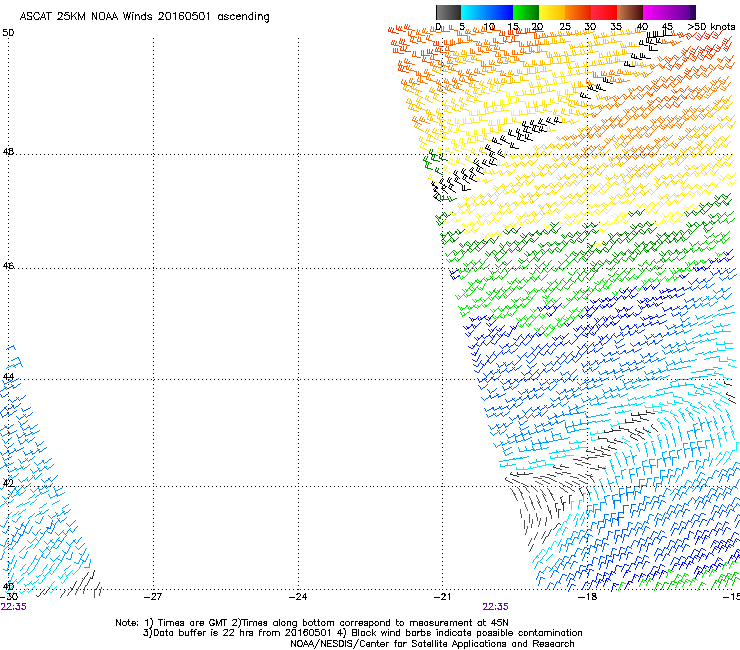Click the latitude label 46

[8, 266]
